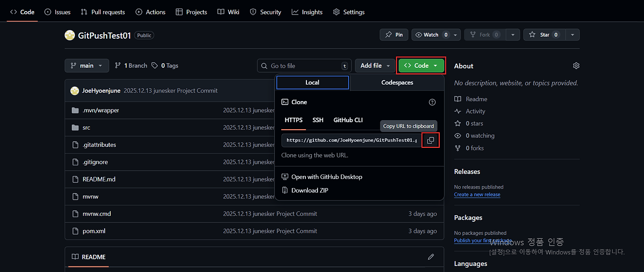Switch to the Codespaces tab
644x272 pixels.
pyautogui.click(x=397, y=82)
